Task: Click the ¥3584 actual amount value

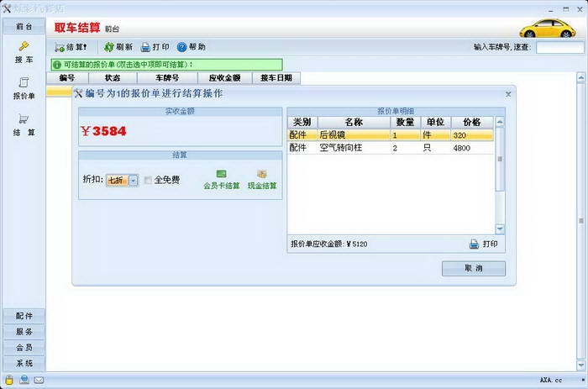Action: click(x=103, y=131)
